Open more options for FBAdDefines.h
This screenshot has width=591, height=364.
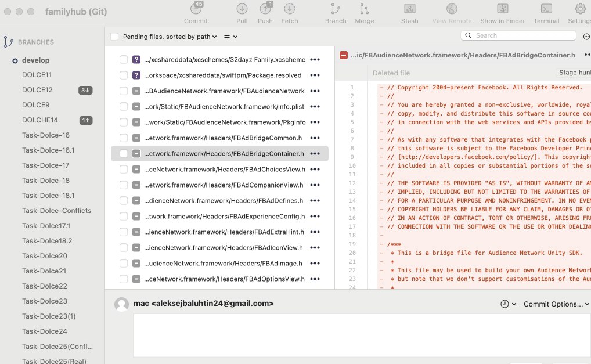(315, 201)
